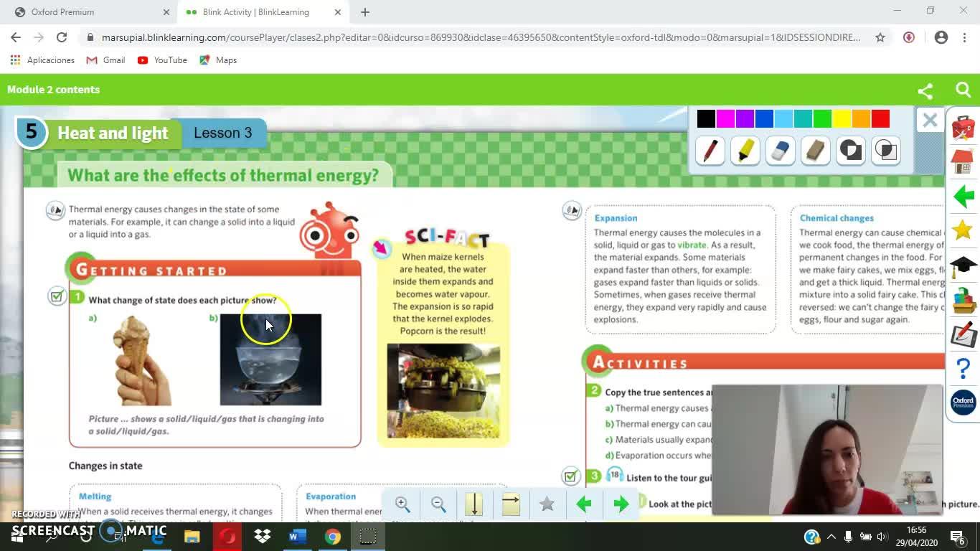Play audio for the thermal energy intro
Image resolution: width=980 pixels, height=551 pixels.
click(55, 210)
